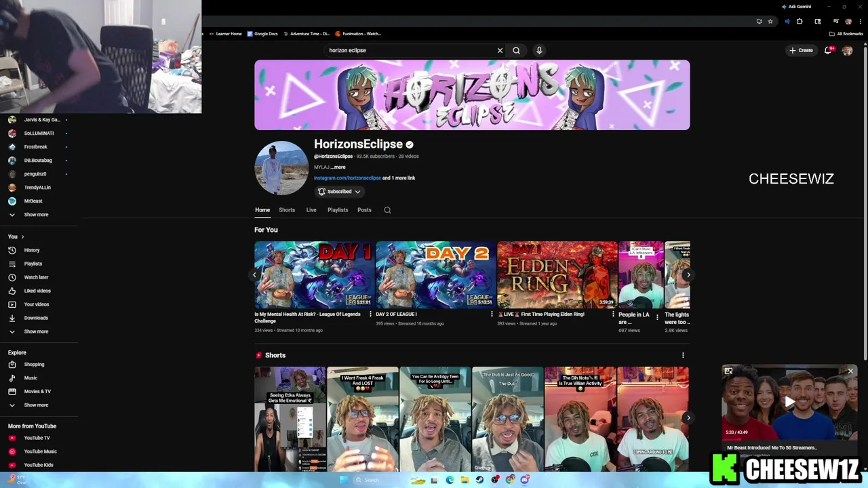Click Ask Gemini button
868x488 pixels.
[x=796, y=7]
